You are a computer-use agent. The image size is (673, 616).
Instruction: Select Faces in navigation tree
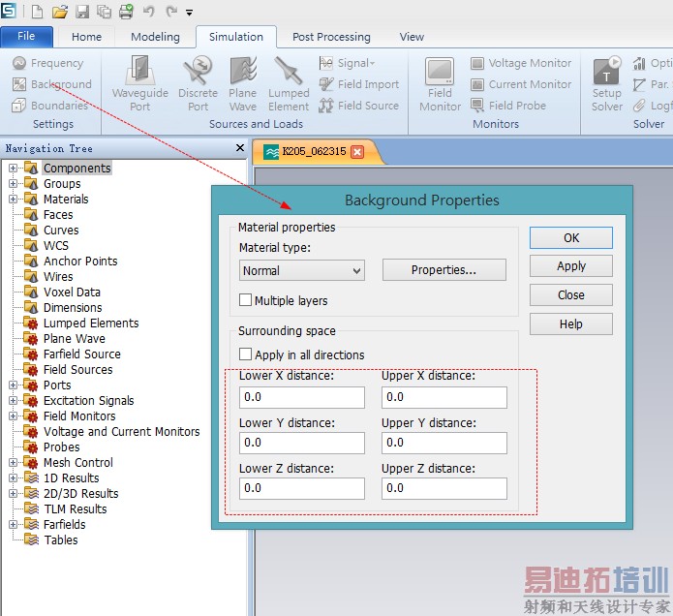click(x=58, y=214)
